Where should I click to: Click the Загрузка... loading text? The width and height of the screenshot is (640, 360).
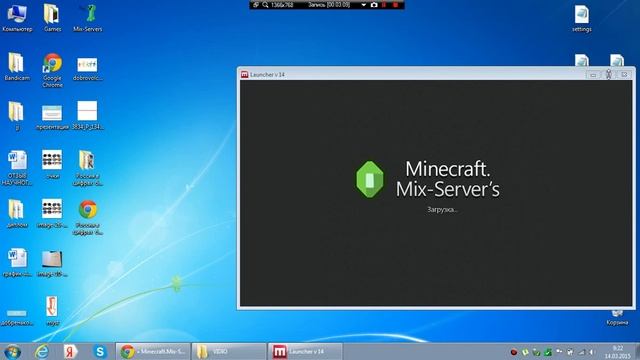(x=442, y=209)
